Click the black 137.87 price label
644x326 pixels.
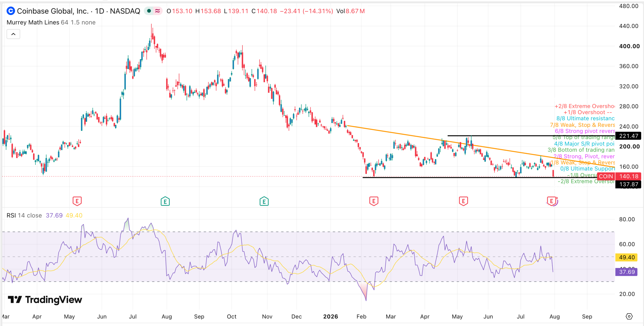point(628,184)
